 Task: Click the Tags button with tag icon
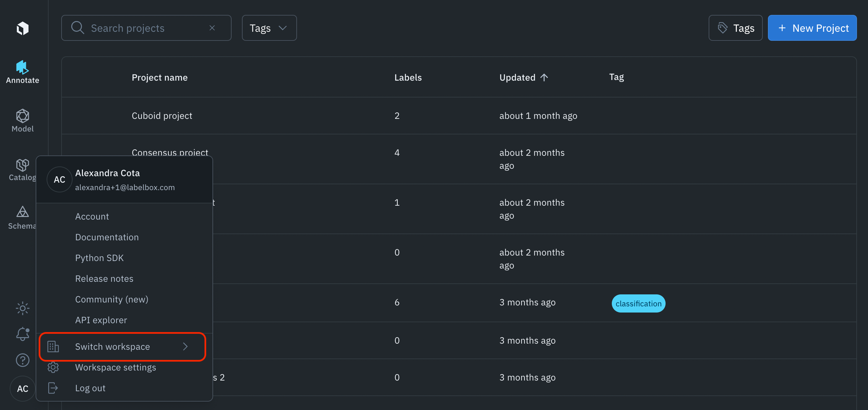pyautogui.click(x=735, y=28)
